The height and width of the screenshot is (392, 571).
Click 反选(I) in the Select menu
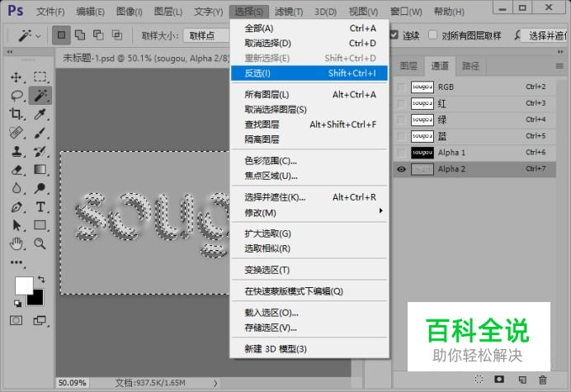(309, 73)
